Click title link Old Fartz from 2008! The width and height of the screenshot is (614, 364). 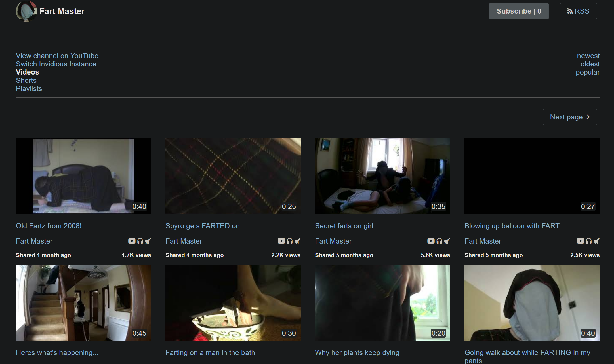[x=49, y=226]
